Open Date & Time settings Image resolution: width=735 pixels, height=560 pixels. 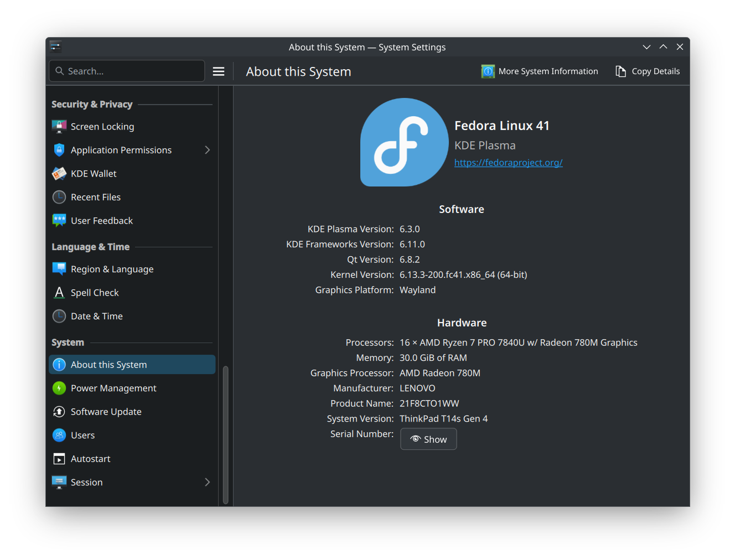(96, 317)
